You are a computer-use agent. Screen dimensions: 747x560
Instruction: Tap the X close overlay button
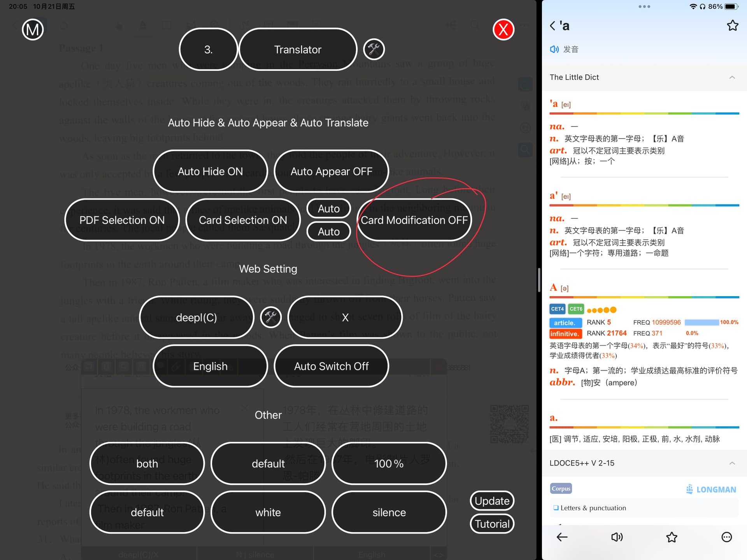[x=503, y=29]
